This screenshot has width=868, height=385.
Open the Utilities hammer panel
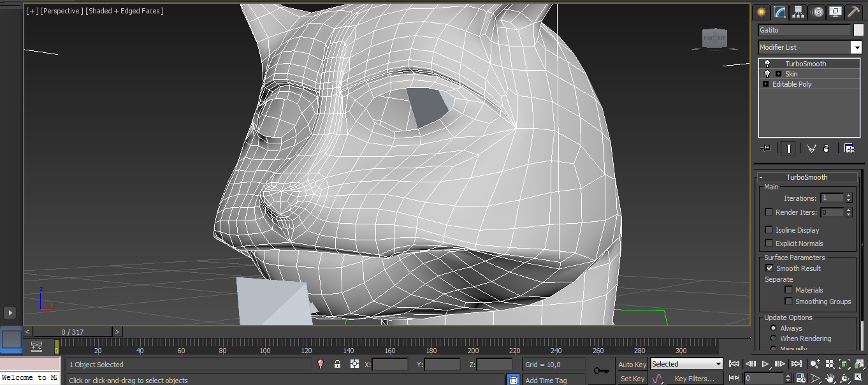click(x=853, y=12)
